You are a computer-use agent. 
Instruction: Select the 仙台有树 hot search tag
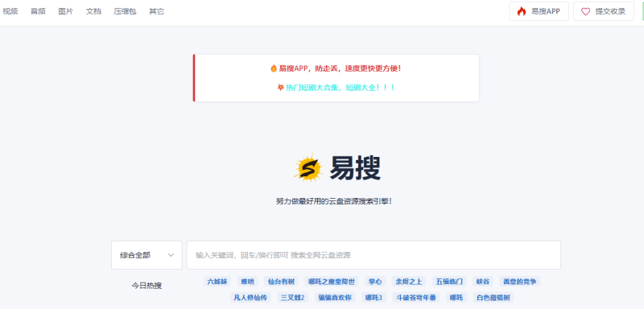281,282
